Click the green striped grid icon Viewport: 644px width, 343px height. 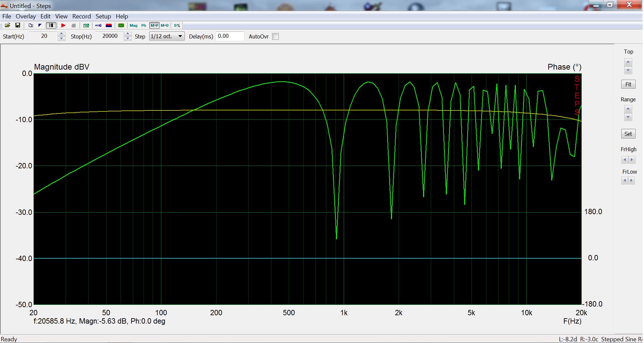click(x=86, y=25)
